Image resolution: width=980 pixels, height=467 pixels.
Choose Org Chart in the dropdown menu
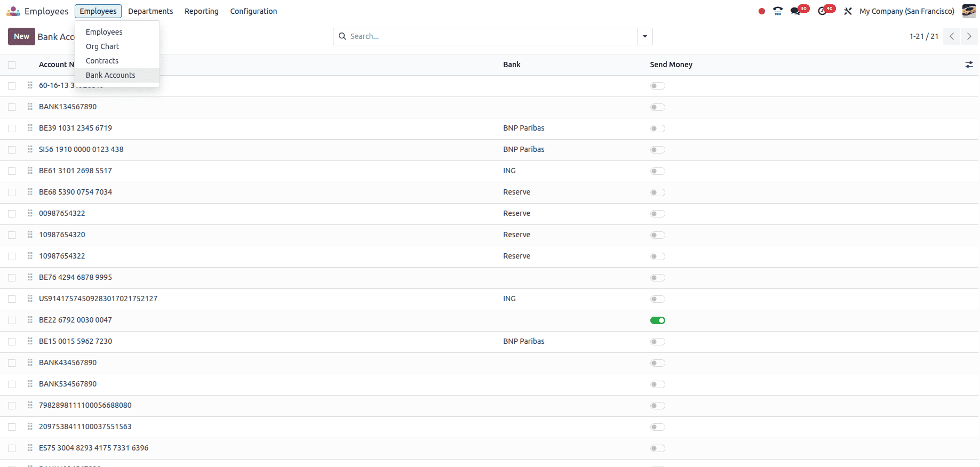[x=117, y=46]
